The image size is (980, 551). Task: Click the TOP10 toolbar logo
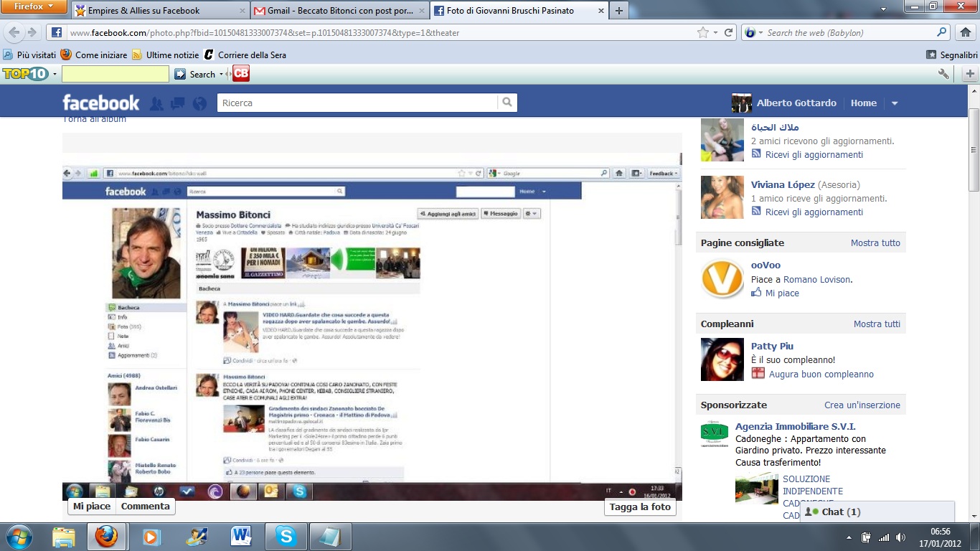pos(26,74)
